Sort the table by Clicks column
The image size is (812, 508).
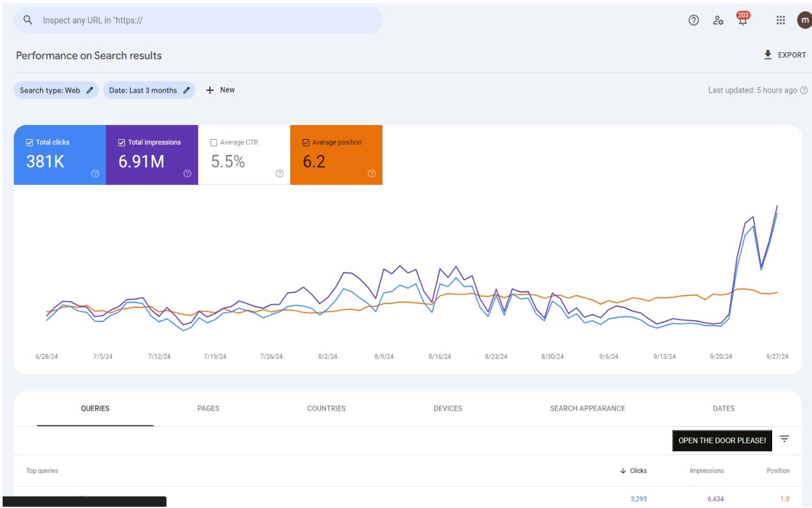point(634,471)
